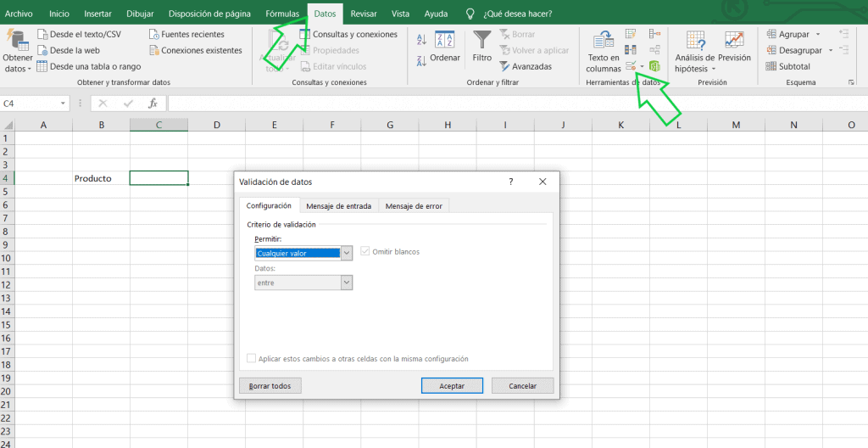Open the Ordenar dialog
This screenshot has width=868, height=448.
pos(445,46)
